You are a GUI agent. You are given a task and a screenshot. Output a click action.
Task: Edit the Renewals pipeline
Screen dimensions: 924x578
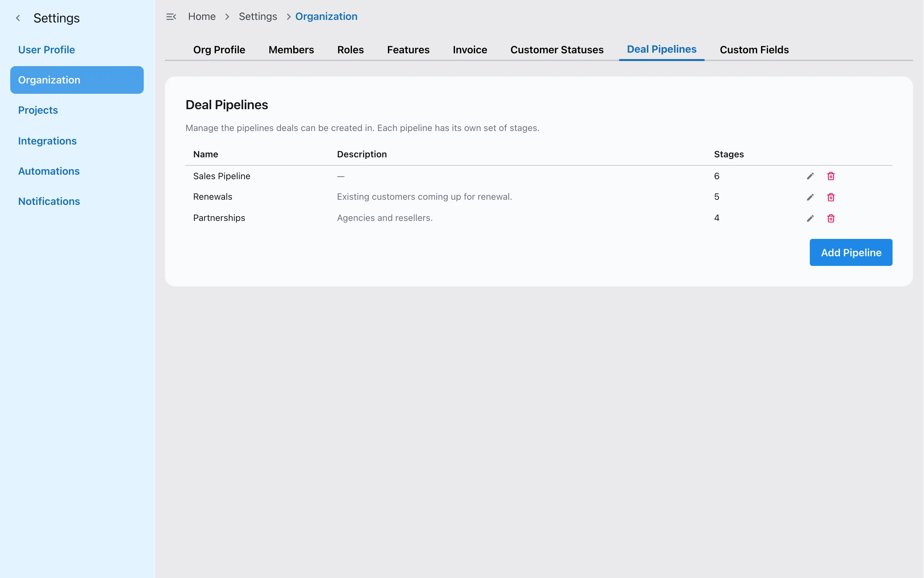tap(810, 197)
